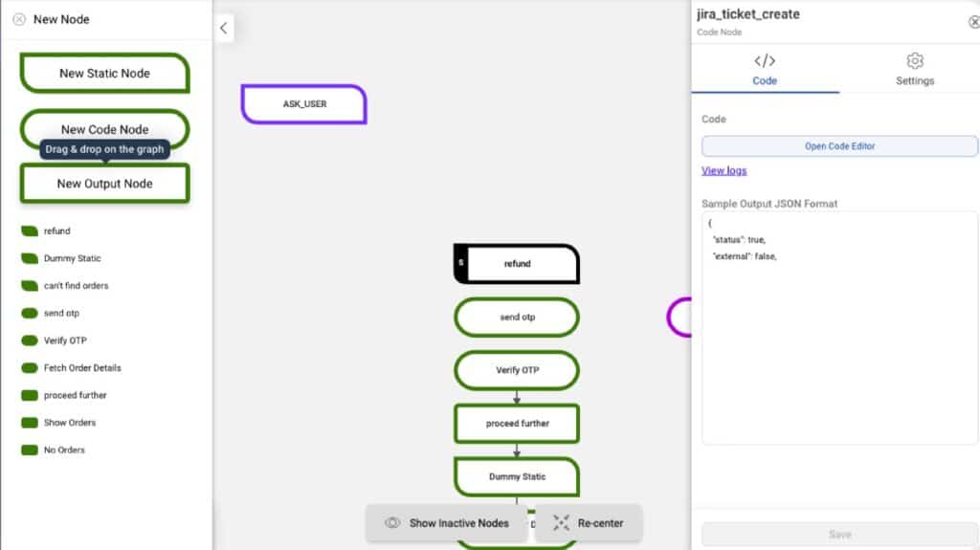The width and height of the screenshot is (980, 550).
Task: Click the eye icon for inactive nodes
Action: [x=392, y=523]
